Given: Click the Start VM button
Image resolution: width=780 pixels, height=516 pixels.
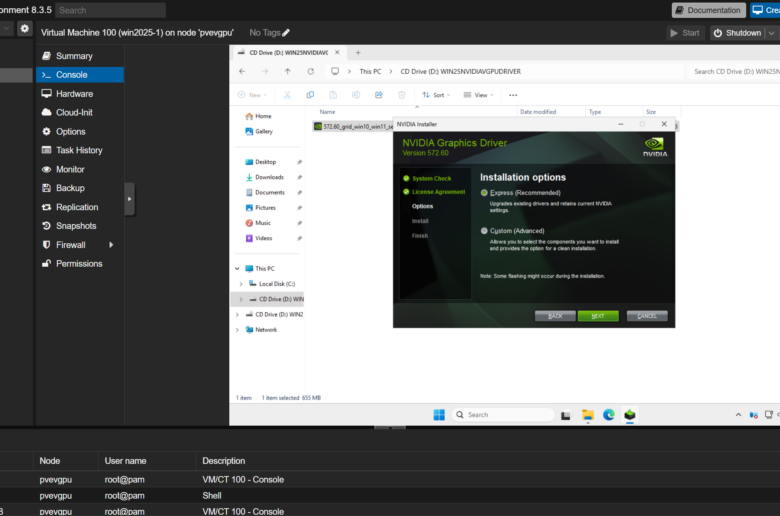Looking at the screenshot, I should [x=685, y=33].
